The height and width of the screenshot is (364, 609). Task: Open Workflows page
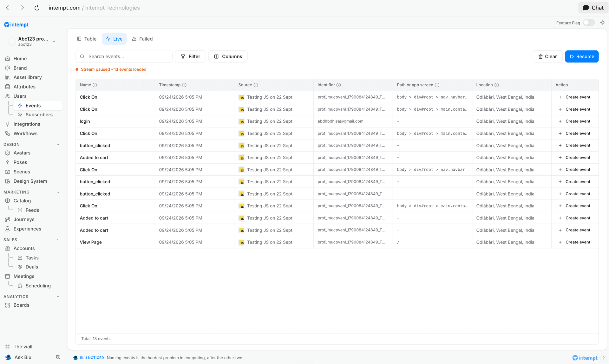tap(25, 134)
